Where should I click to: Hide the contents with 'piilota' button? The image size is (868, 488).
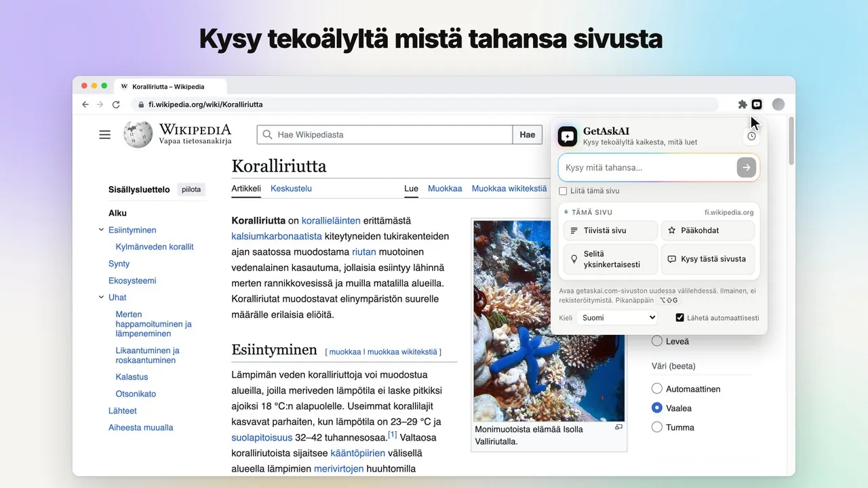191,190
